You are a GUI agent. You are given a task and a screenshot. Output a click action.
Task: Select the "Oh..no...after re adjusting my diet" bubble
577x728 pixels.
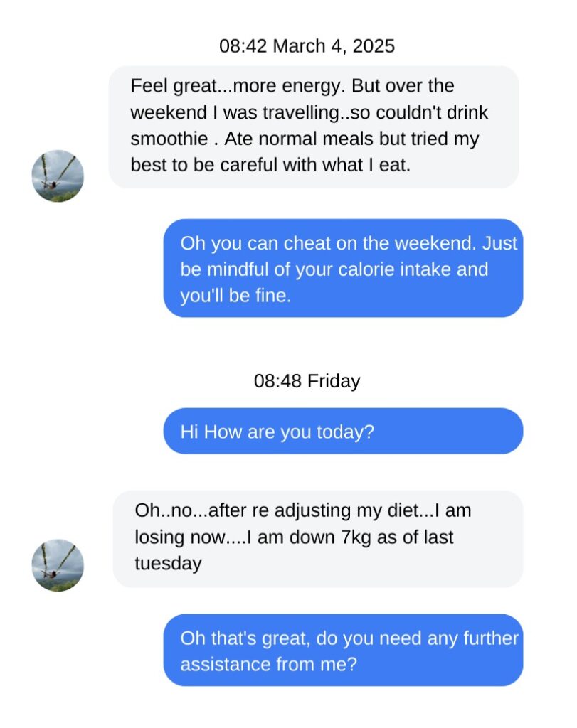pos(317,538)
